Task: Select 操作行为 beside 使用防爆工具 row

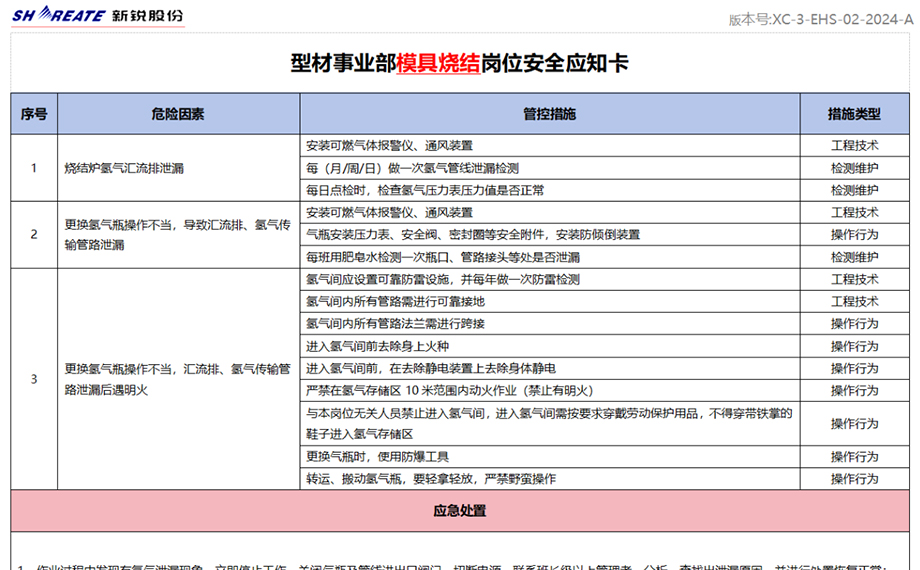Action: pyautogui.click(x=854, y=457)
